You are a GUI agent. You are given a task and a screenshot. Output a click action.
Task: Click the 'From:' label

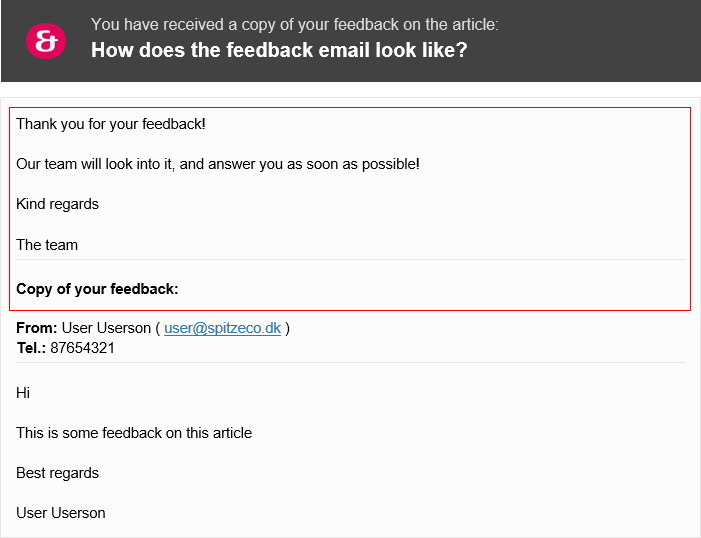tap(37, 328)
